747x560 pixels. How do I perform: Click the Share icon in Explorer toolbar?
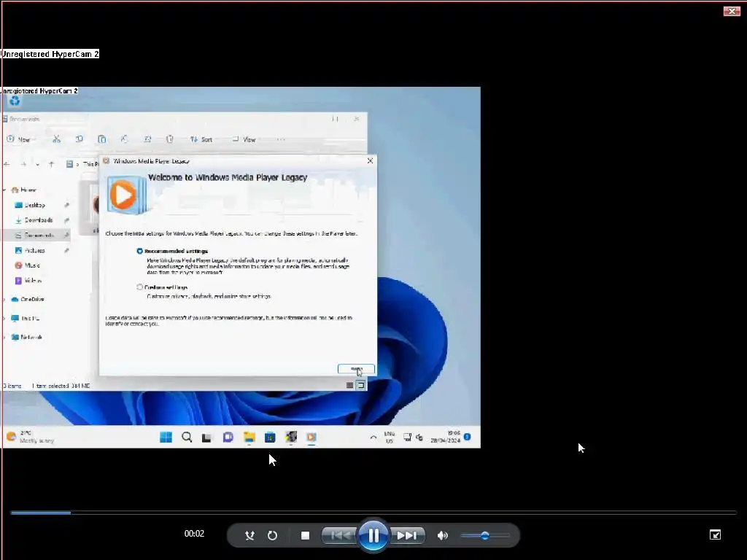pos(147,139)
